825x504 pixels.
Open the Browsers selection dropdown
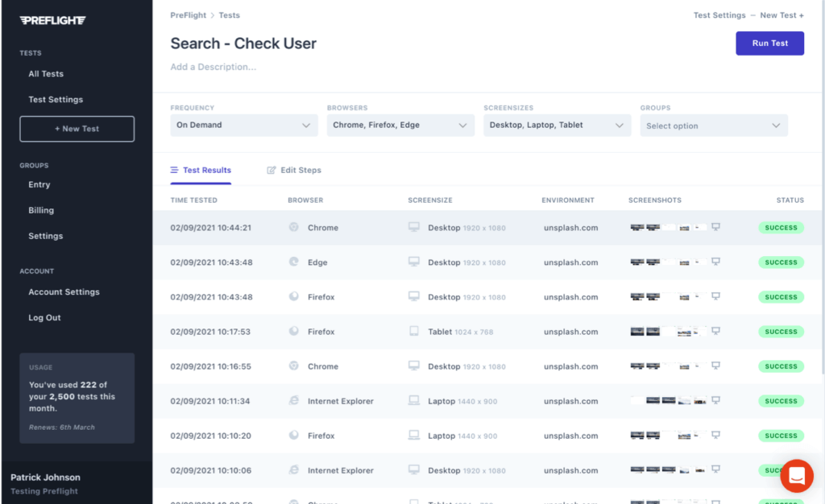click(x=400, y=126)
